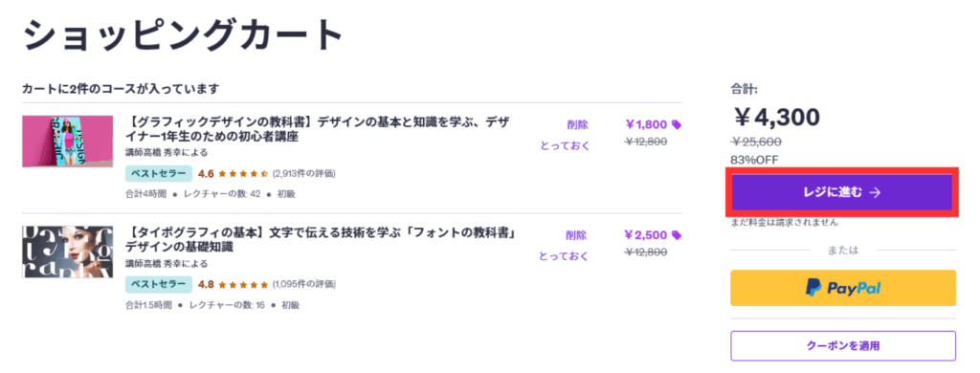Apply a coupon via クーポンを適用
Image resolution: width=980 pixels, height=373 pixels.
click(843, 345)
